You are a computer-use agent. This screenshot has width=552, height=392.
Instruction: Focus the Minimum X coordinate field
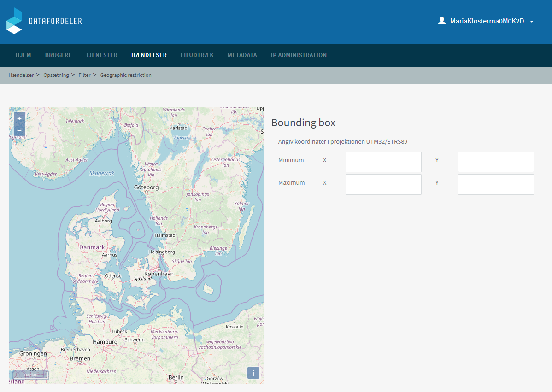click(383, 162)
